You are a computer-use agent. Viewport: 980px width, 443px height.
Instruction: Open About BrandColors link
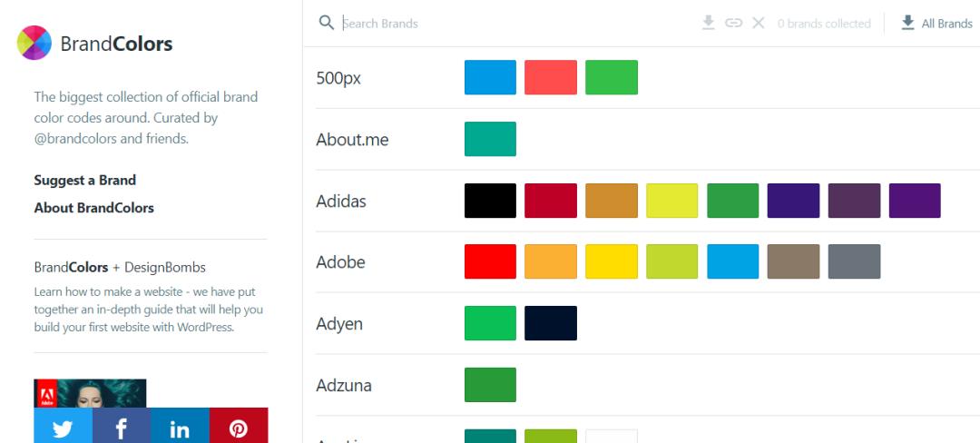coord(94,207)
